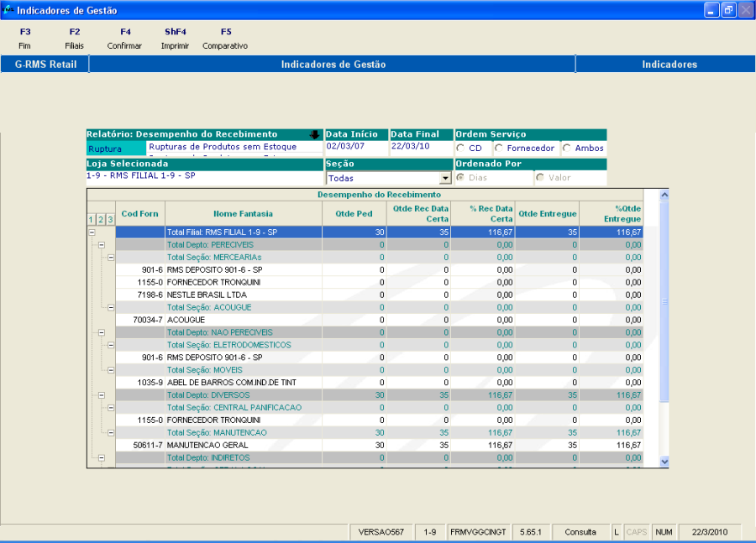Collapse Total Depto DIVERSOS group
This screenshot has height=543, width=756.
click(x=102, y=394)
